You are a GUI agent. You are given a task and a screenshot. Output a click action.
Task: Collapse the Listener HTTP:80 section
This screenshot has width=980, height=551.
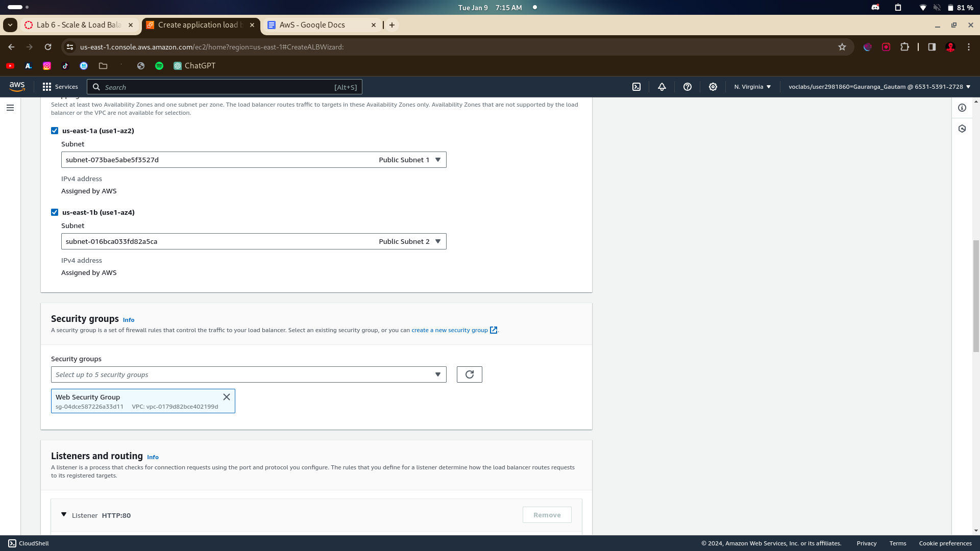(64, 515)
